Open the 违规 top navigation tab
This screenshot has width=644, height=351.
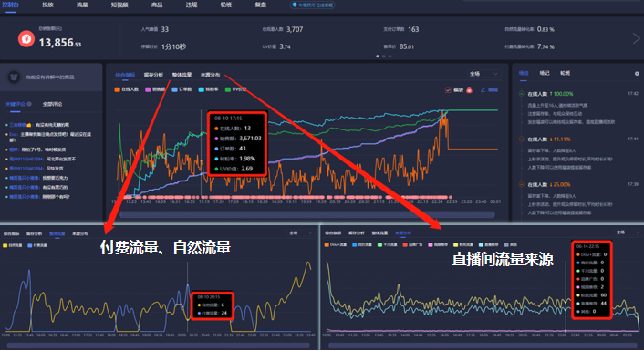point(192,5)
